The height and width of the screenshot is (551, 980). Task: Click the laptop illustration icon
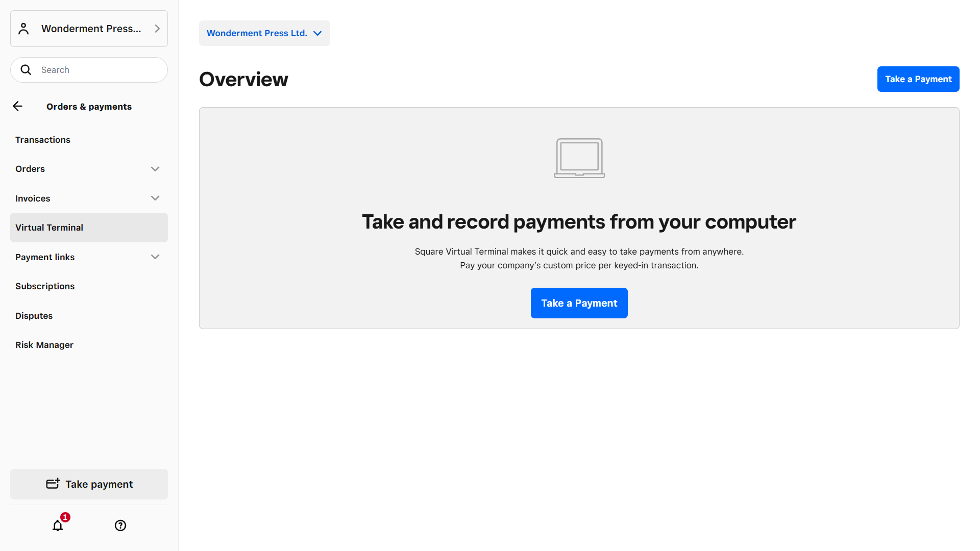point(579,158)
